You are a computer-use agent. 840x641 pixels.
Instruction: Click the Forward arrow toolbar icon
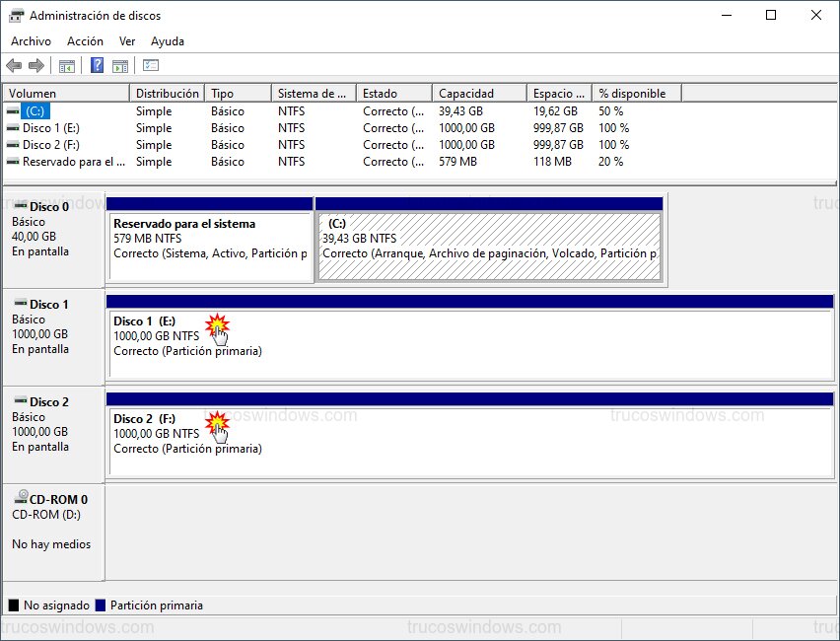tap(36, 66)
